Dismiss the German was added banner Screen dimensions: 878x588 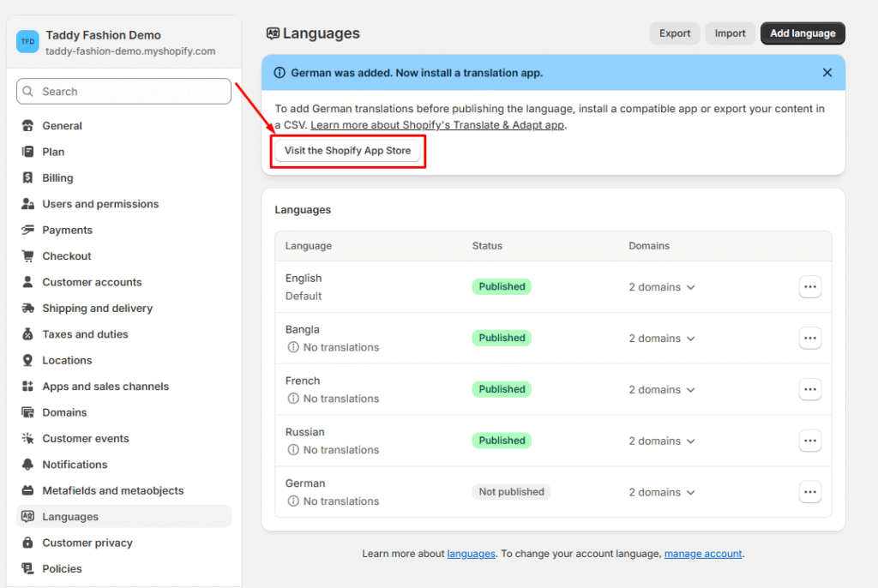(x=827, y=73)
